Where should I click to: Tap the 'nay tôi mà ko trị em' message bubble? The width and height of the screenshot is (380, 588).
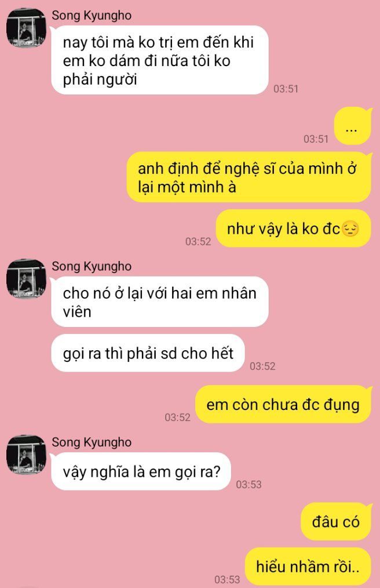click(160, 60)
